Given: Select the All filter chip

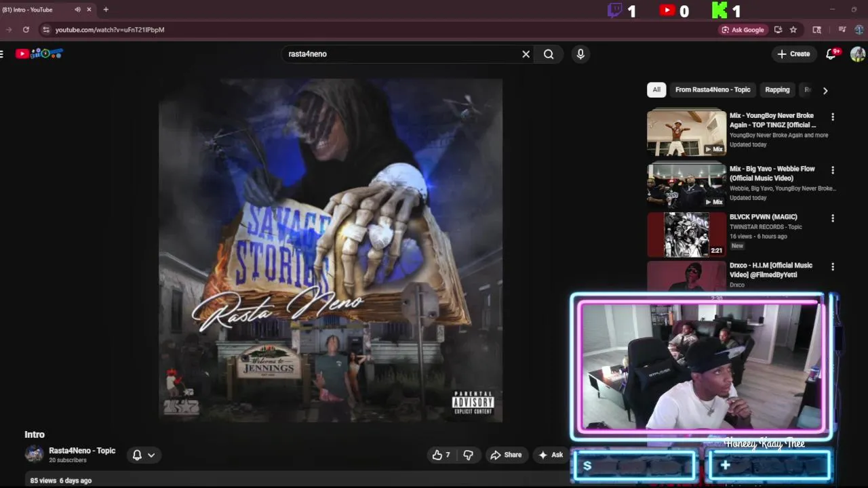Looking at the screenshot, I should [656, 89].
